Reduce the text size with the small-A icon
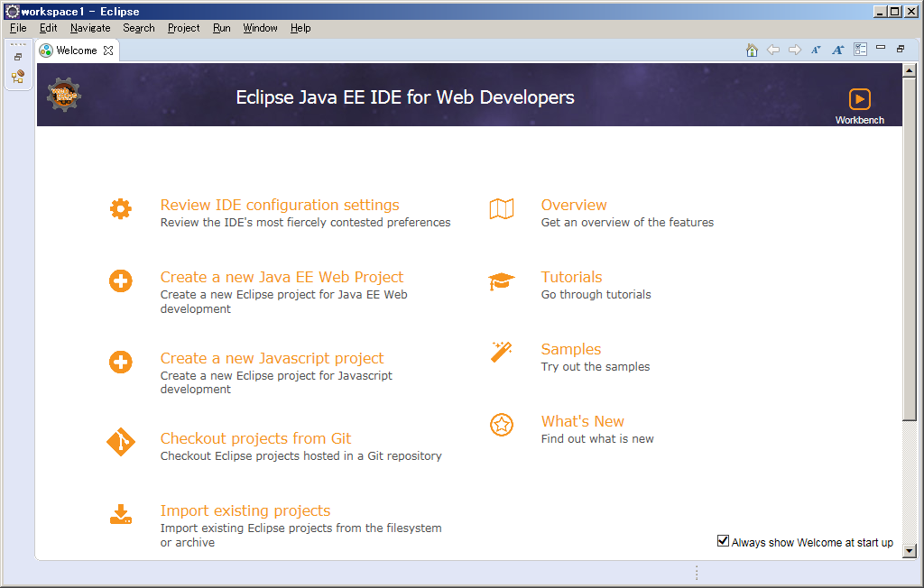The image size is (924, 588). click(817, 50)
